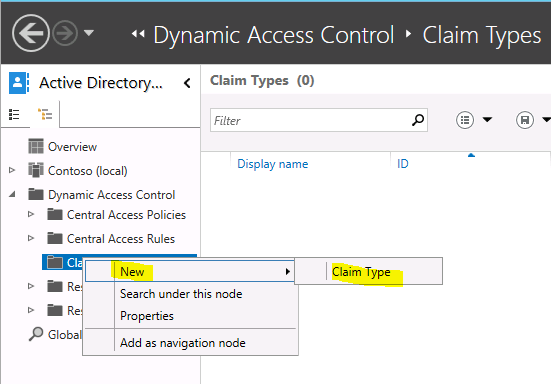Click the double-chevron breadcrumb icon

pos(138,34)
